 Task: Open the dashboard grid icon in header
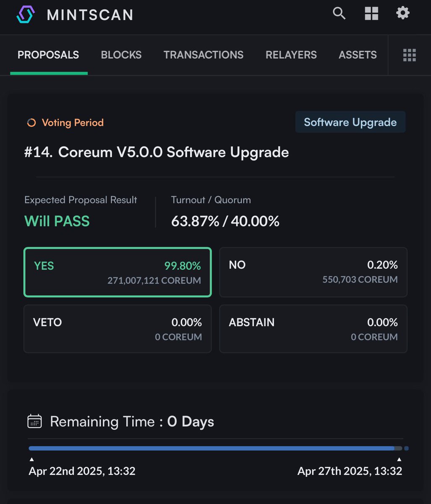click(x=371, y=13)
